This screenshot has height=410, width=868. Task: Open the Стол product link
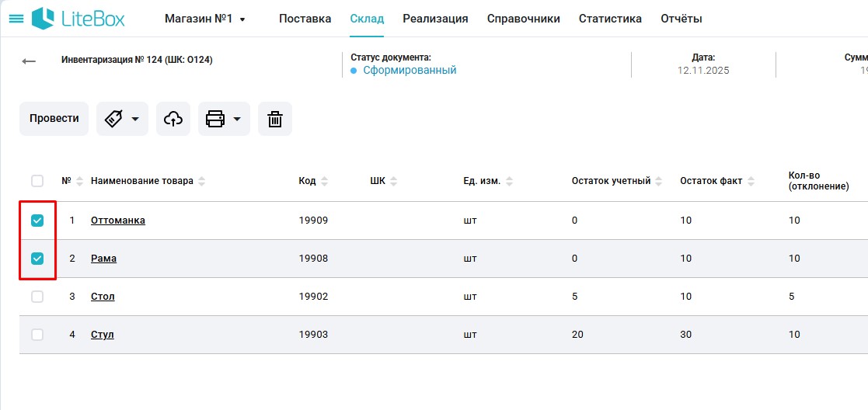click(103, 297)
